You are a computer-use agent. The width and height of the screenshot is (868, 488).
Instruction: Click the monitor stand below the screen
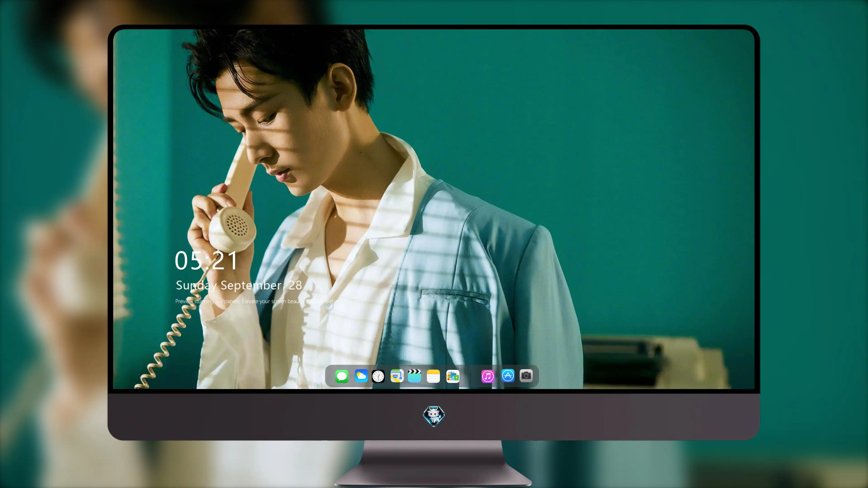click(433, 463)
